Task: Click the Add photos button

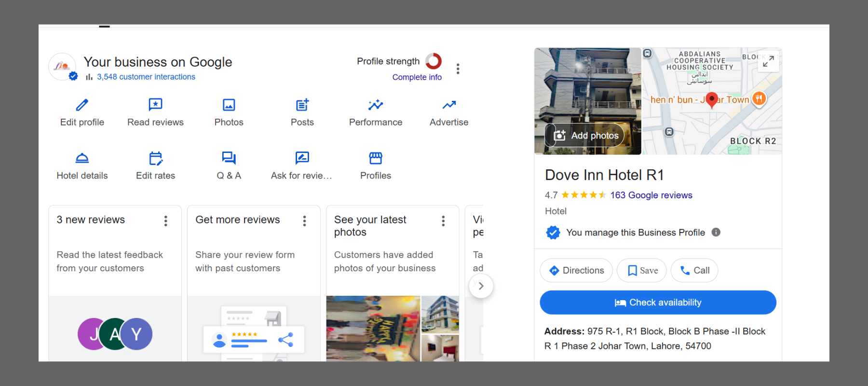Action: 585,136
